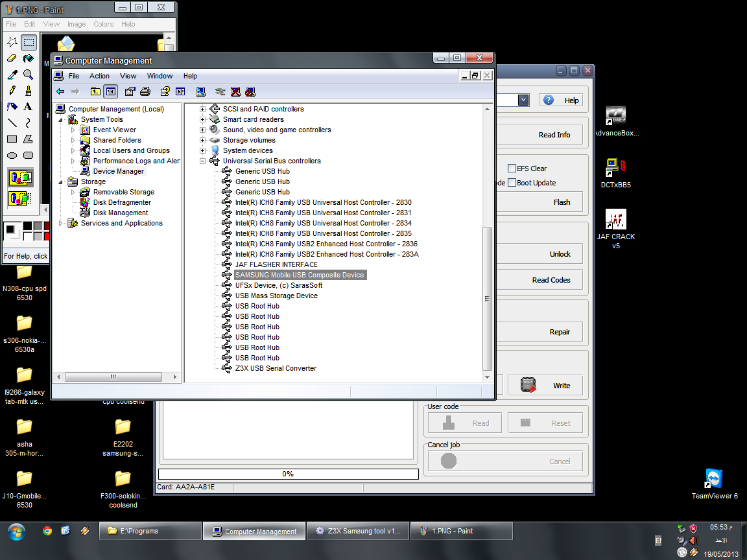Switch to Z3X Samsung tool taskbar button
747x560 pixels.
pos(358,531)
